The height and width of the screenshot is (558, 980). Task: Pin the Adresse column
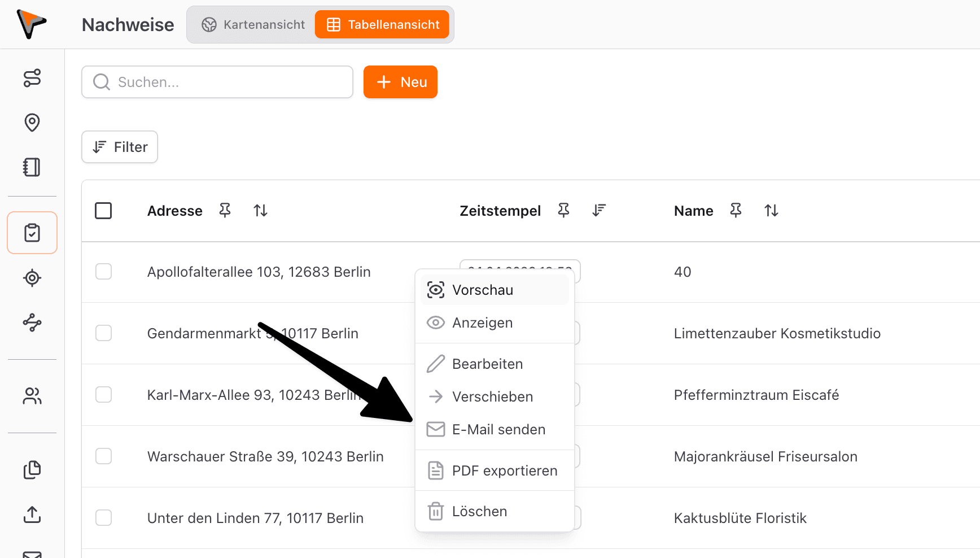225,210
